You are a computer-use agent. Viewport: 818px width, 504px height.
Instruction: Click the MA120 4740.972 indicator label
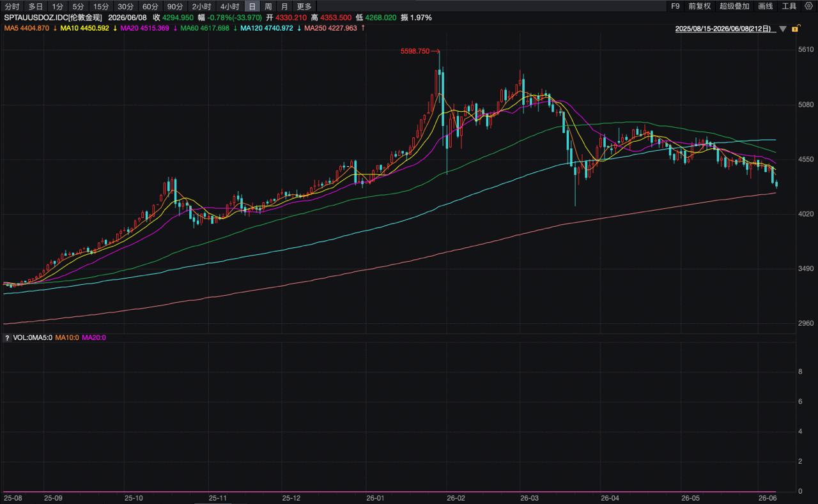266,28
